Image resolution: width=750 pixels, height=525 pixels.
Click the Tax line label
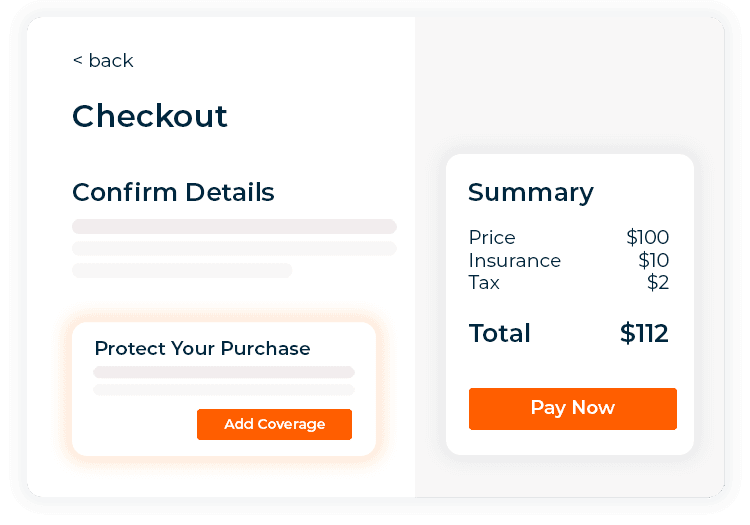[x=484, y=283]
